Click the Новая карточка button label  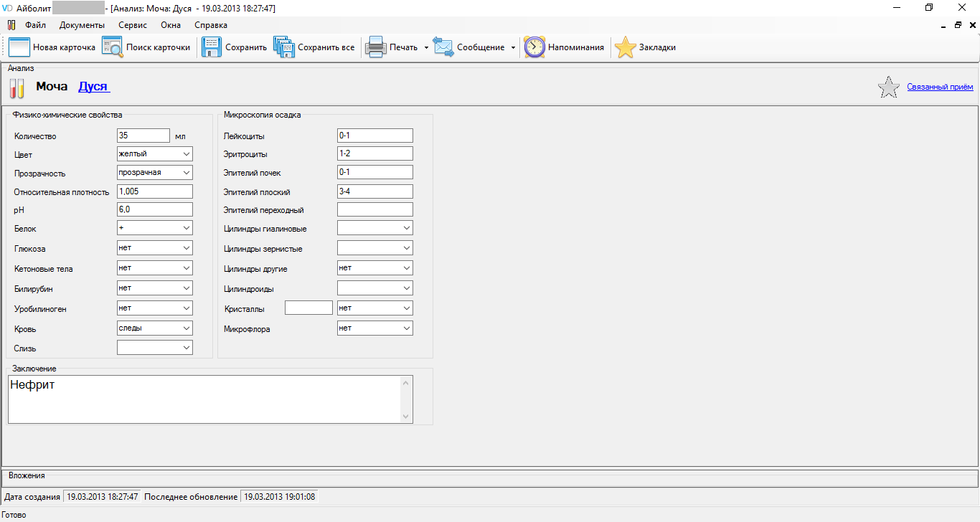tap(64, 47)
